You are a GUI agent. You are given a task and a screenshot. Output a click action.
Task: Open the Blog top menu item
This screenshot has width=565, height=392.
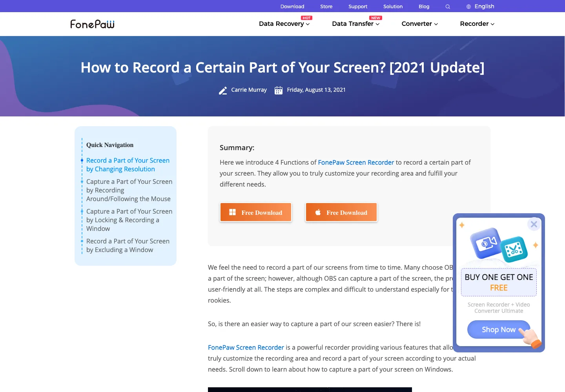tap(424, 7)
